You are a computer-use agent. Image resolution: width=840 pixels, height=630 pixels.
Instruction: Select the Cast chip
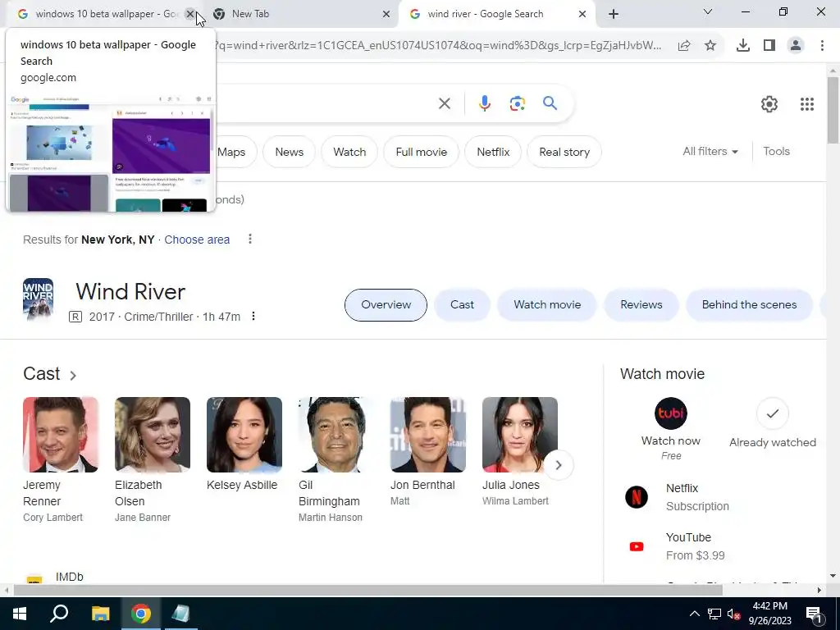coord(462,305)
